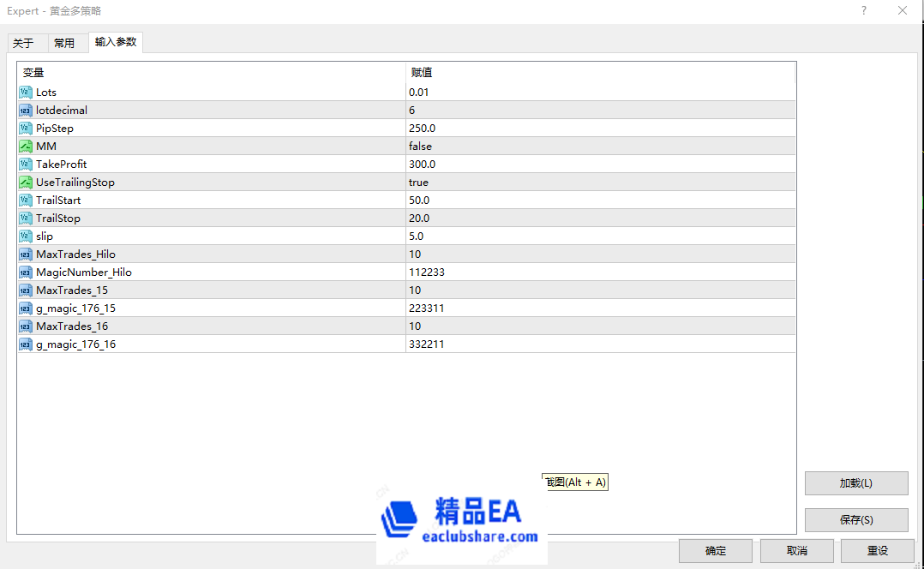Click the integer icon beside MaxTrades_16

tap(26, 326)
